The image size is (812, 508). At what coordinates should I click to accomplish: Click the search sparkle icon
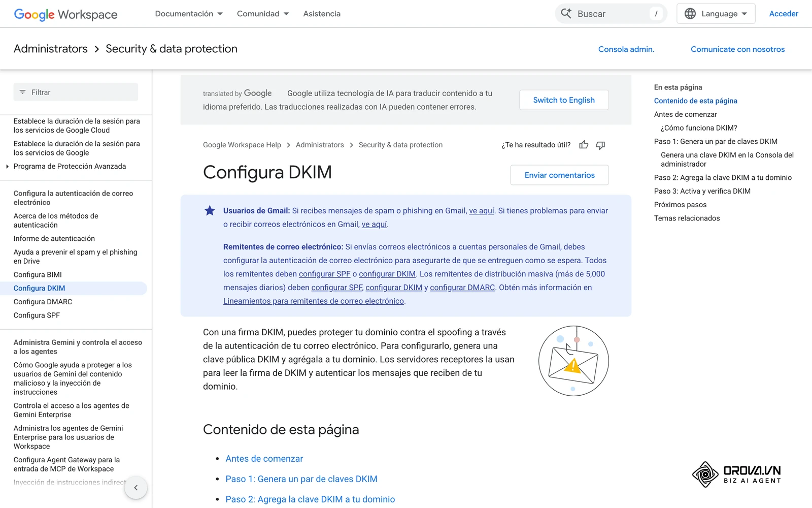click(566, 14)
